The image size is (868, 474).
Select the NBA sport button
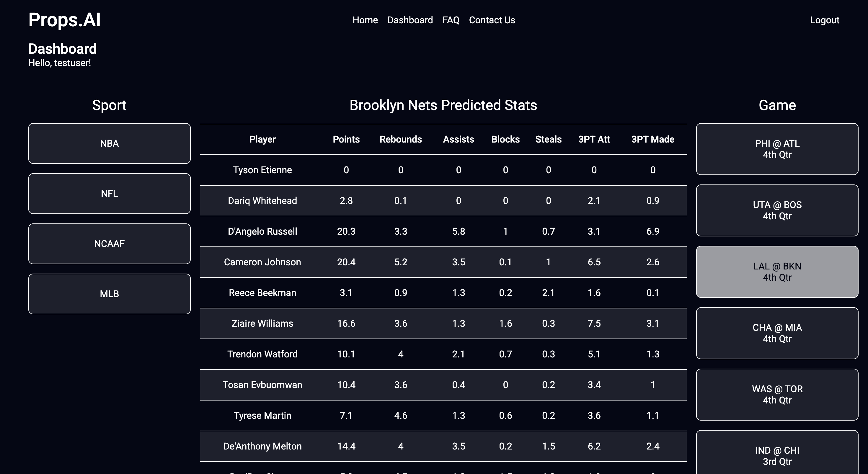[x=109, y=143]
